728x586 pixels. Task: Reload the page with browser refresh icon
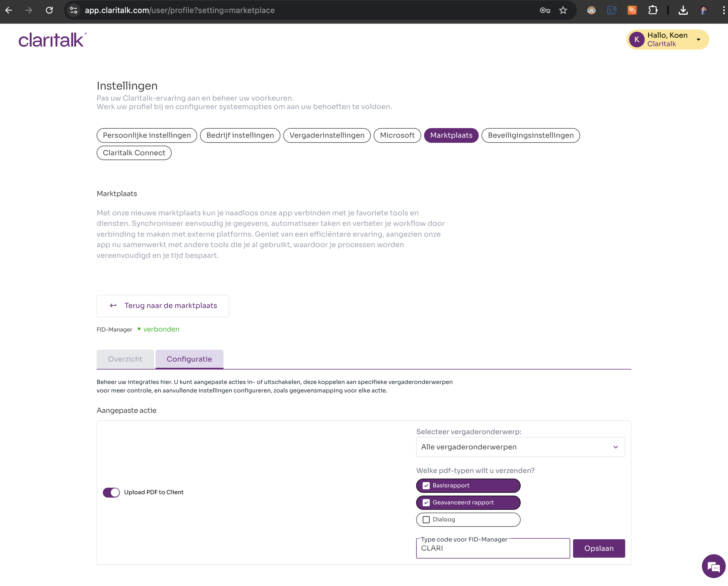49,10
